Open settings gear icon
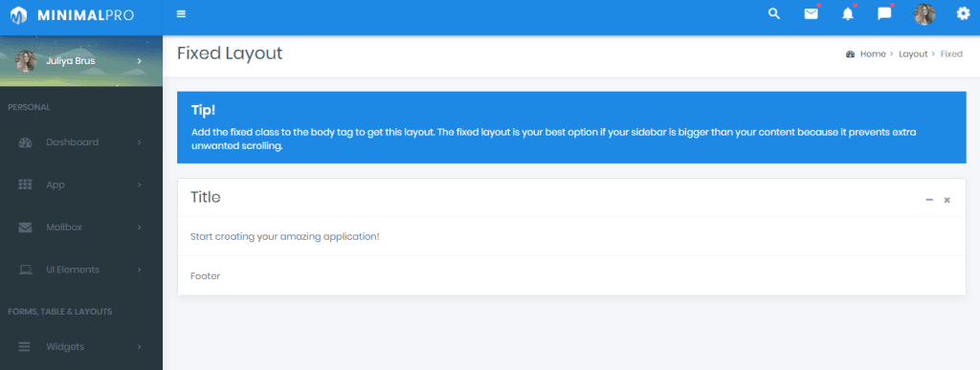Viewport: 980px width, 370px height. click(963, 13)
